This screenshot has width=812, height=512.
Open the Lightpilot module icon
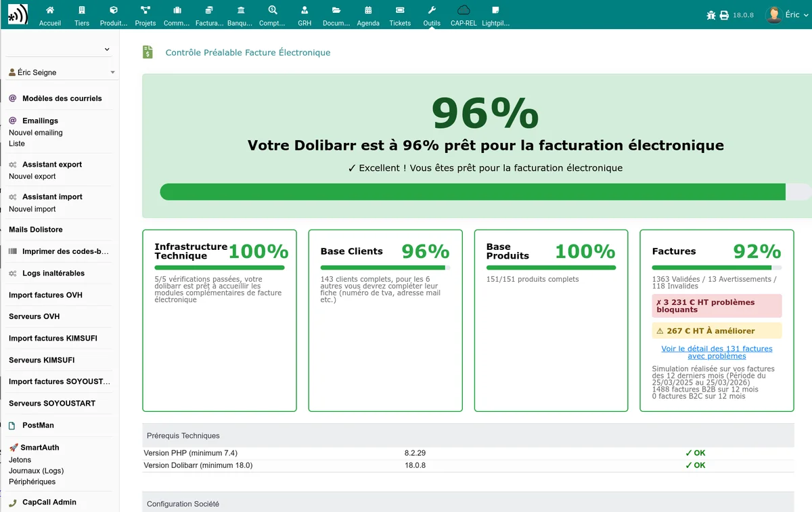click(x=495, y=10)
